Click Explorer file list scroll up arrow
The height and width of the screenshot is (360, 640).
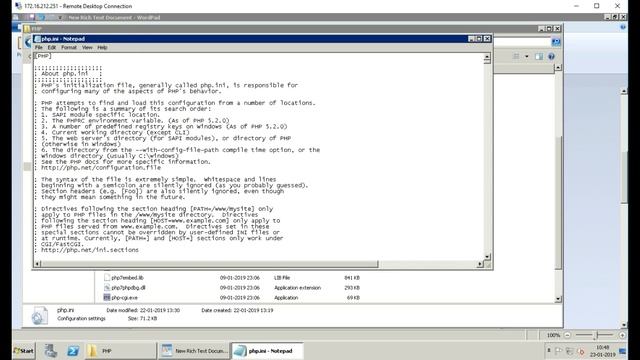[558, 67]
